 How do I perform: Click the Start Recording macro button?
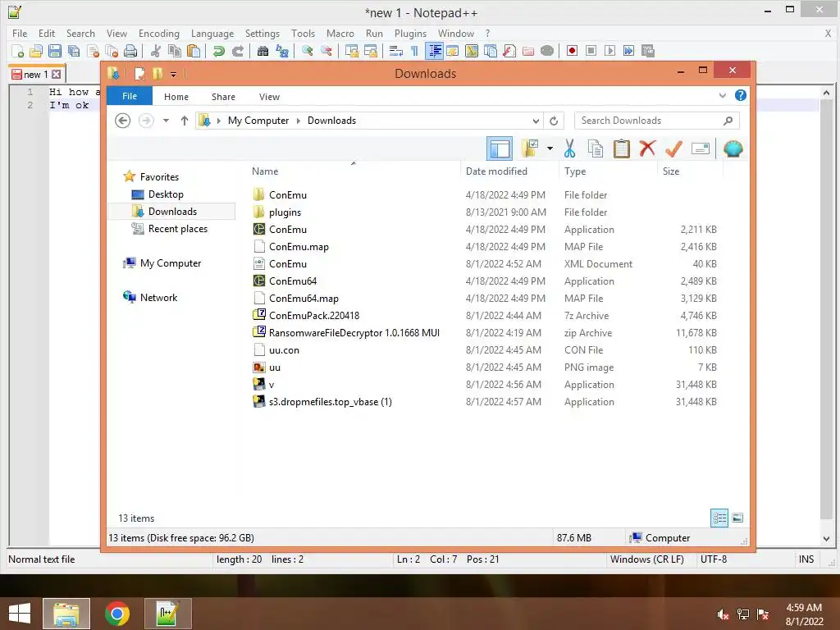point(572,51)
